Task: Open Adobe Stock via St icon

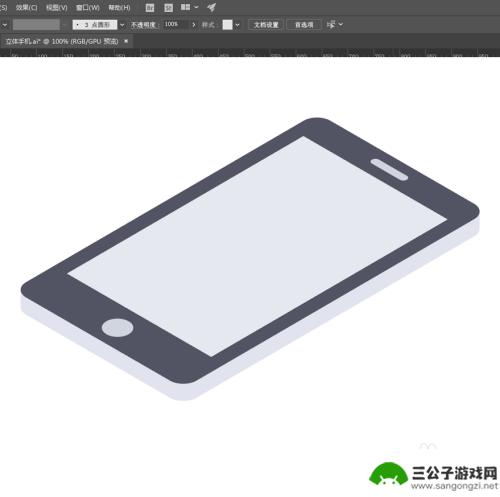Action: (x=168, y=7)
